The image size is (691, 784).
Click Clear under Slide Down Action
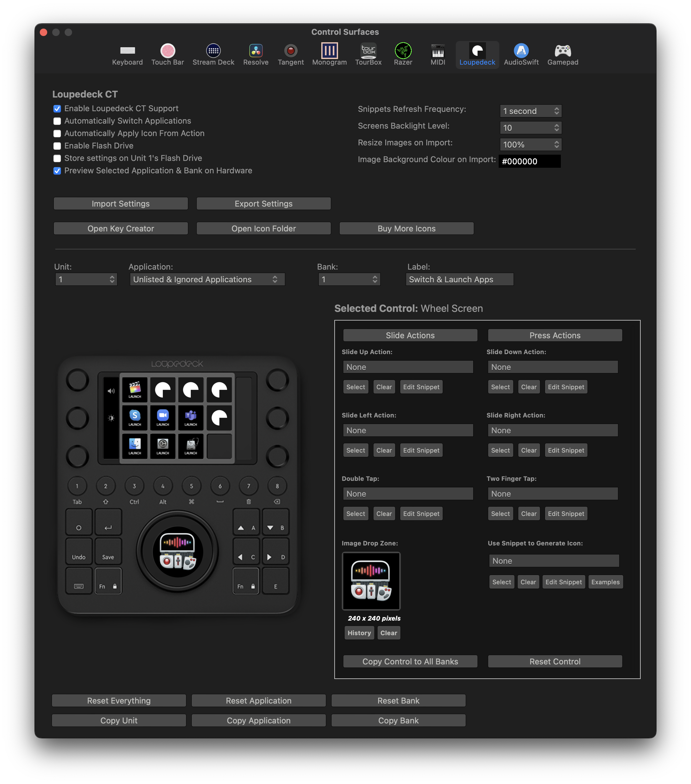tap(529, 387)
